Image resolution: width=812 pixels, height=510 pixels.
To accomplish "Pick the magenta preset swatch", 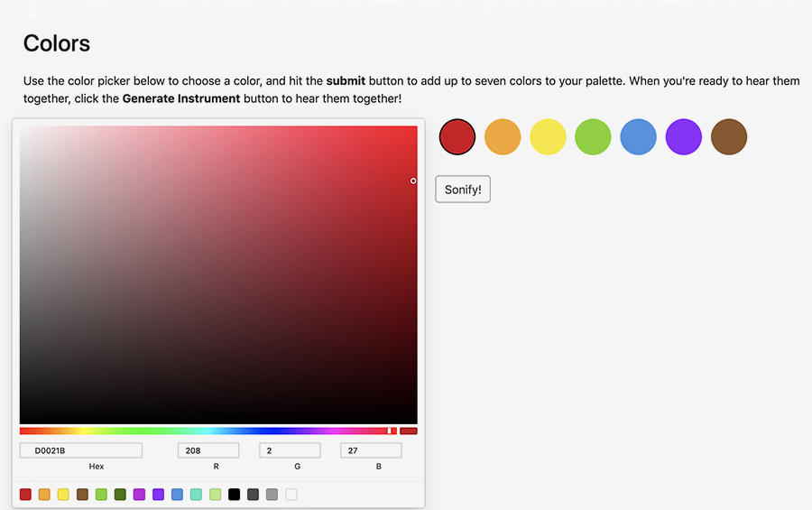I will click(139, 495).
